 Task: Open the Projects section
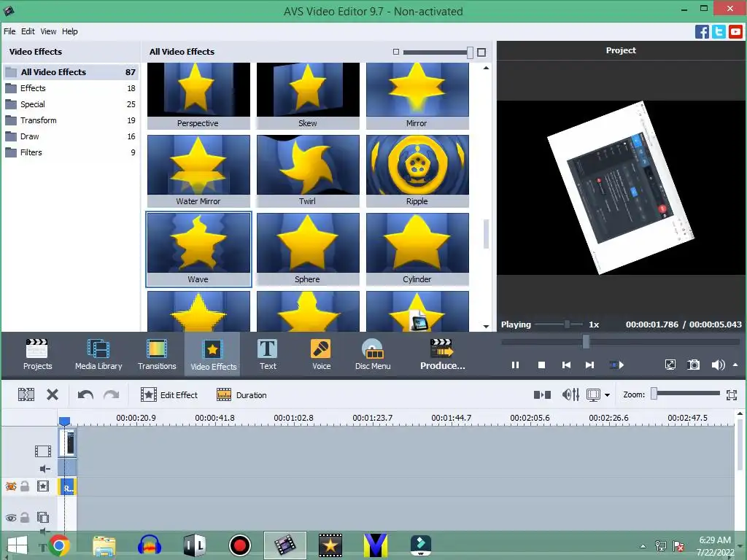[x=37, y=354]
